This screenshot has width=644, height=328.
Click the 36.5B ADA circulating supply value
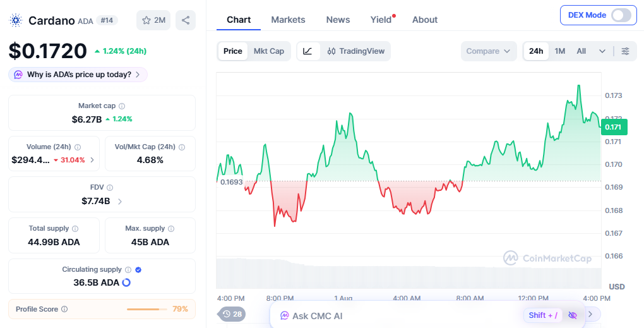(96, 282)
